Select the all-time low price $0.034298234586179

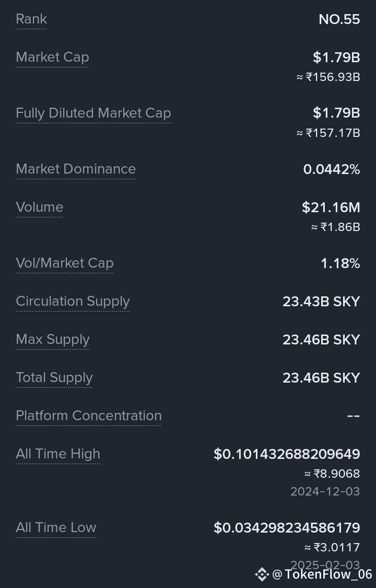point(287,528)
